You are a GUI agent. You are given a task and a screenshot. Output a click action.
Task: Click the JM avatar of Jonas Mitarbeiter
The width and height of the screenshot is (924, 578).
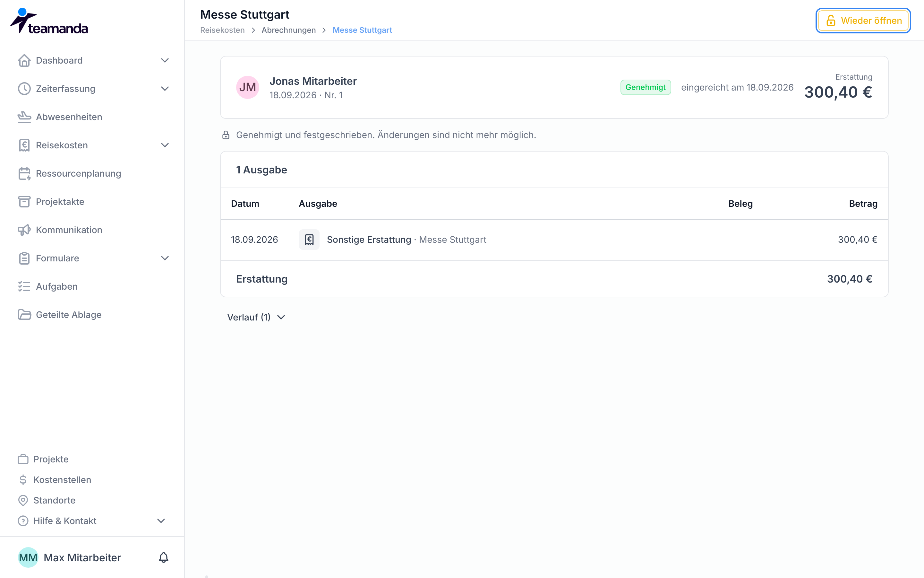point(247,87)
